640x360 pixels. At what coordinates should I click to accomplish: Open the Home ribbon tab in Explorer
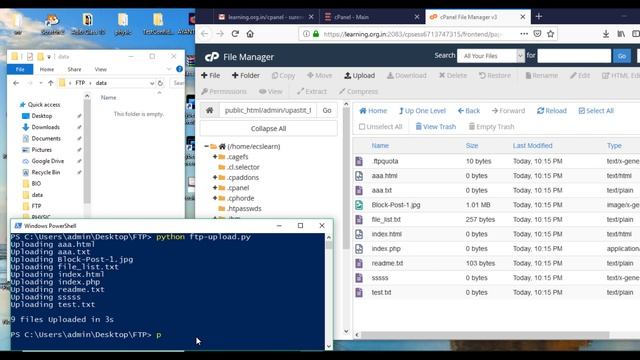(x=47, y=69)
